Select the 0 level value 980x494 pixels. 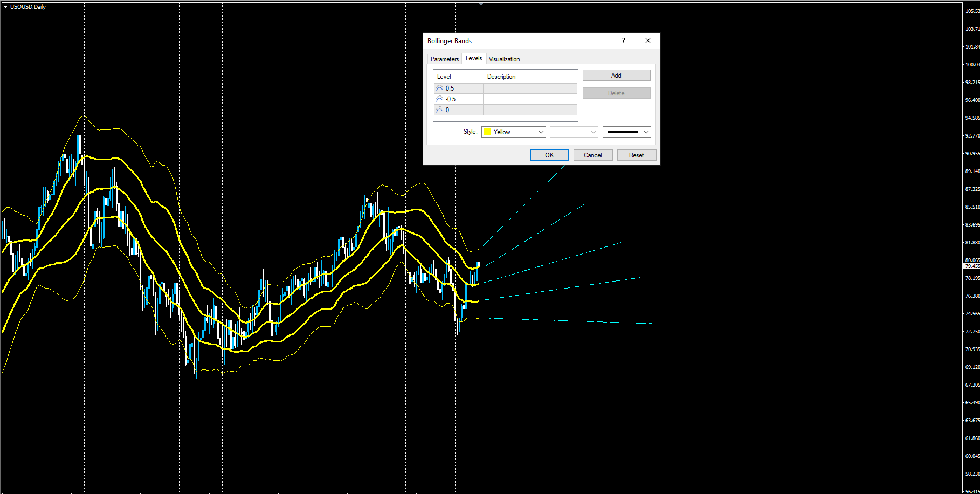point(447,110)
